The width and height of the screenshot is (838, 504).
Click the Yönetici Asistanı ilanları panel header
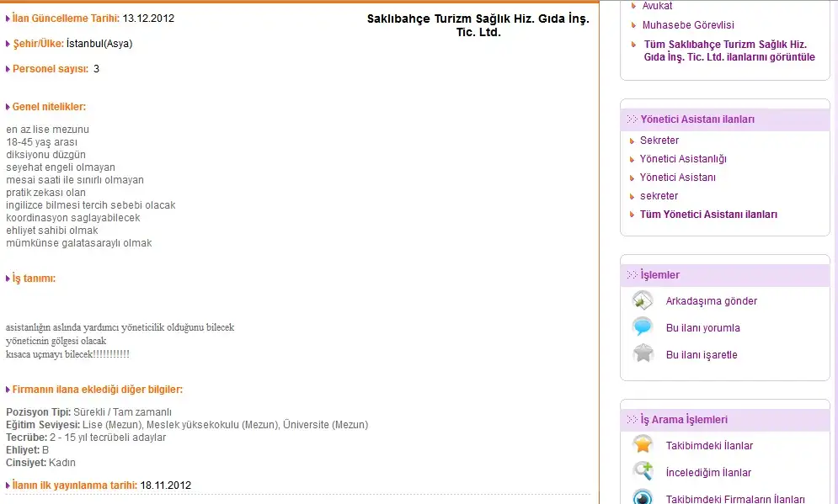724,119
